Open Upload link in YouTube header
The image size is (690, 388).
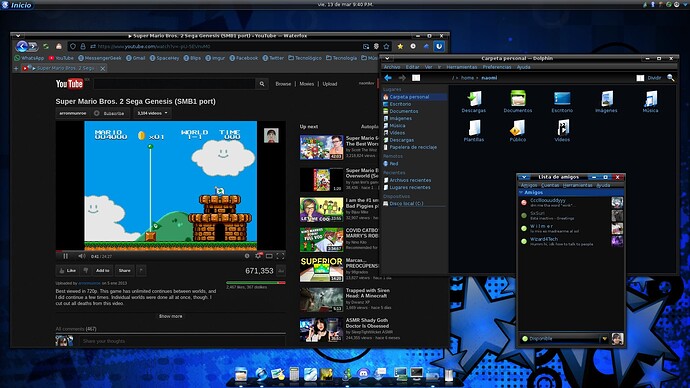(330, 84)
